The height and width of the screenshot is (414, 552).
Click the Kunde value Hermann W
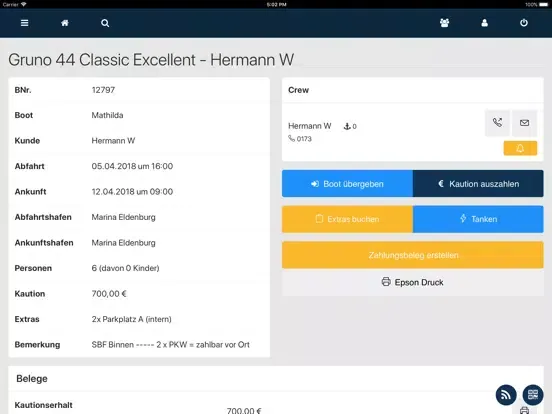113,140
